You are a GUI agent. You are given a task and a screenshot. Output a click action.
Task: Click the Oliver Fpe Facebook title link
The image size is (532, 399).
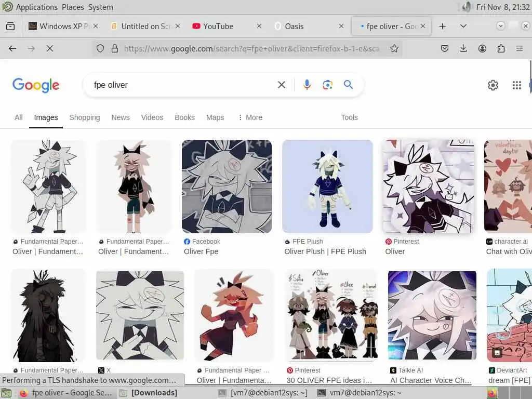pyautogui.click(x=201, y=251)
